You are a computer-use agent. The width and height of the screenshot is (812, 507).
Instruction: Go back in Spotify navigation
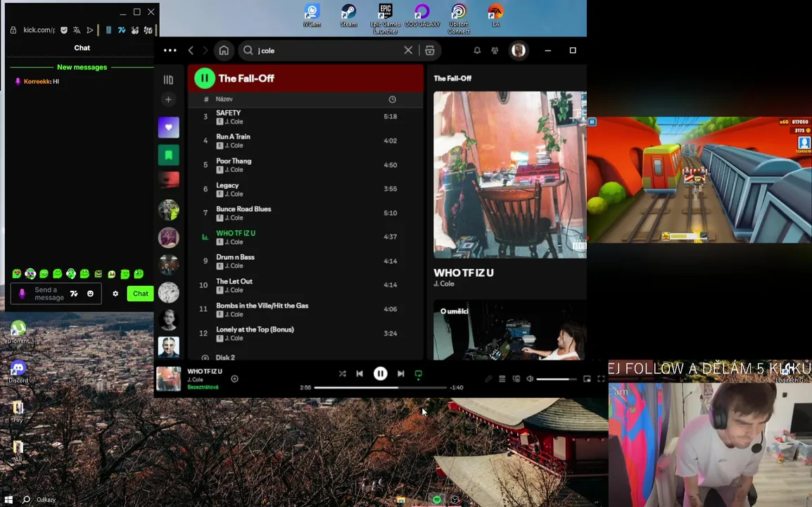[191, 50]
